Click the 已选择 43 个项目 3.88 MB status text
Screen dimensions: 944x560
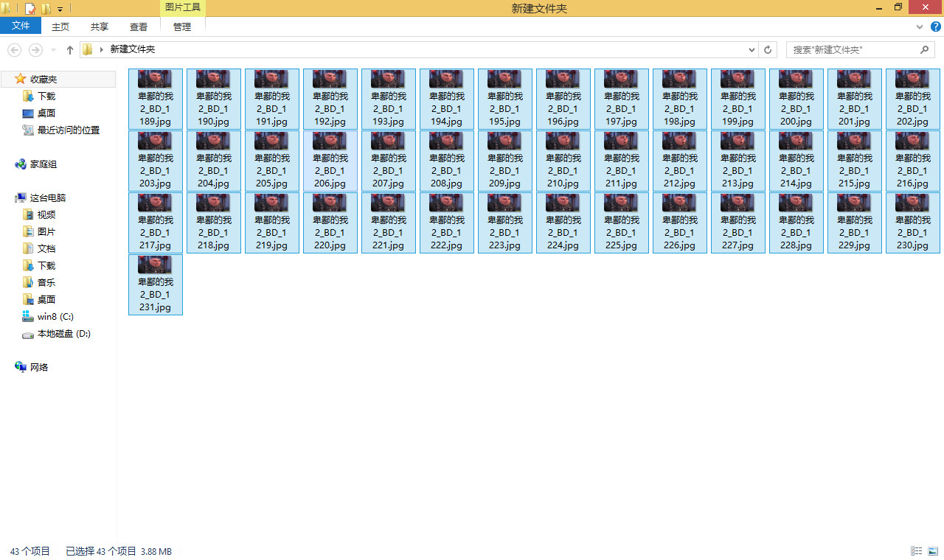119,551
